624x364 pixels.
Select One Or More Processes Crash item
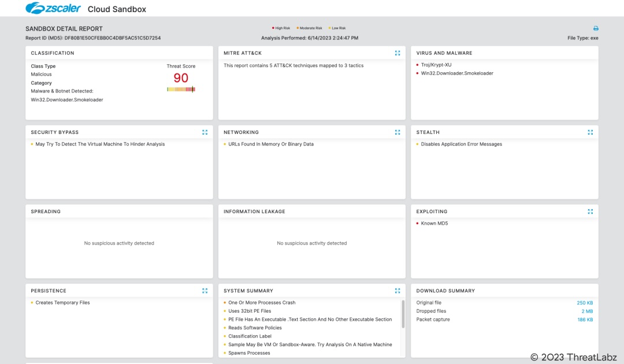pos(262,303)
